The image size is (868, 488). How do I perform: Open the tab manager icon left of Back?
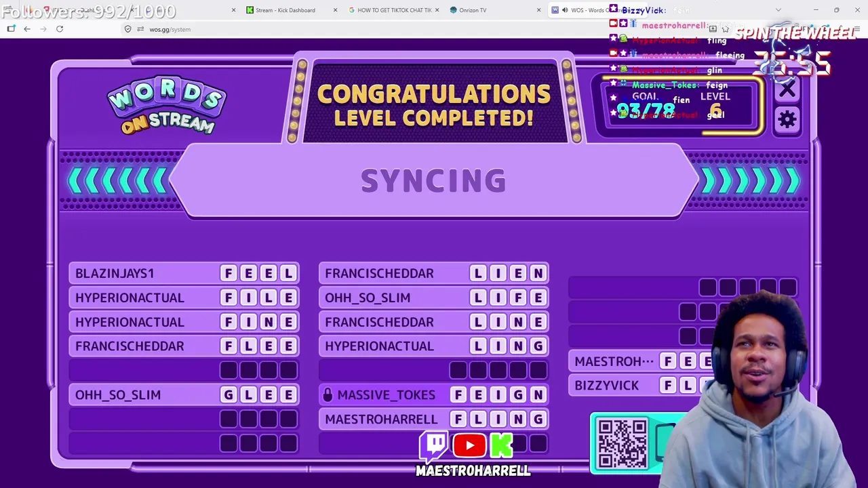11,29
